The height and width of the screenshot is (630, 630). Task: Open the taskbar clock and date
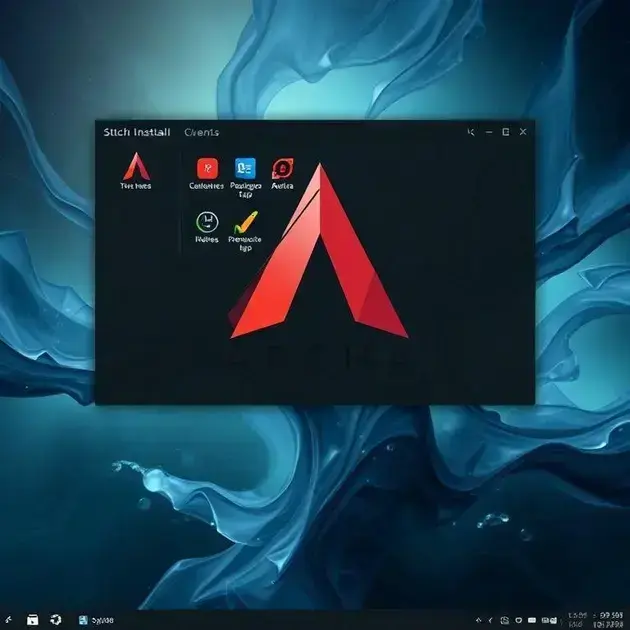pos(596,620)
